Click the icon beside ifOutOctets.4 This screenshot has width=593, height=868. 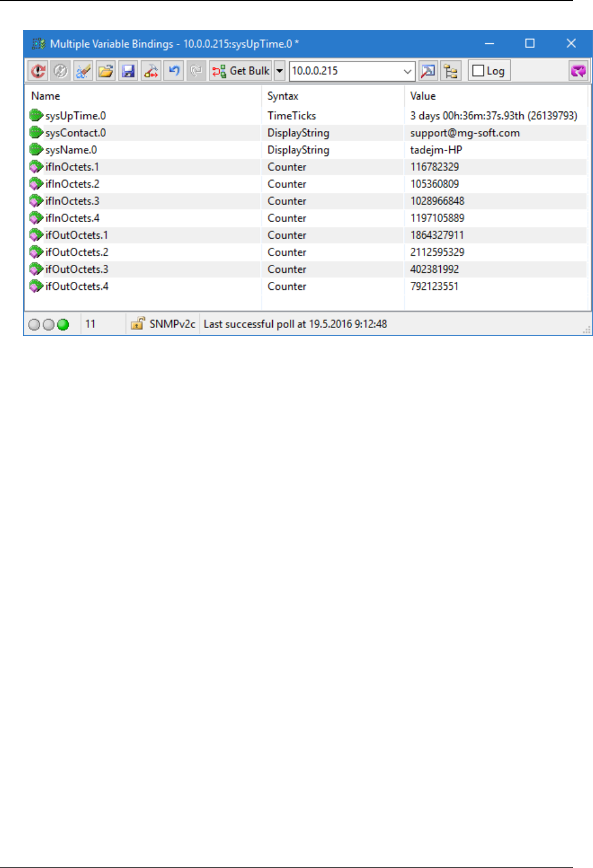click(x=36, y=285)
